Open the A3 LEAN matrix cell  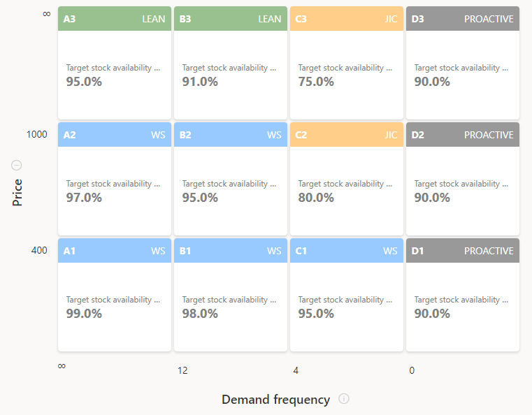click(115, 75)
